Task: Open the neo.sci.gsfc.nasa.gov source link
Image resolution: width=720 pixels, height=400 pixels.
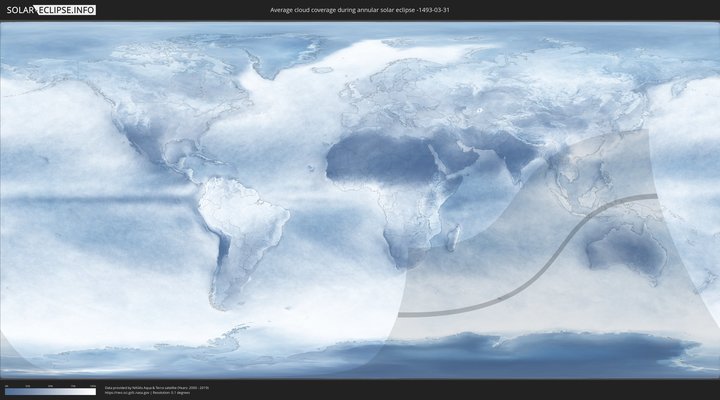Action: (x=125, y=392)
